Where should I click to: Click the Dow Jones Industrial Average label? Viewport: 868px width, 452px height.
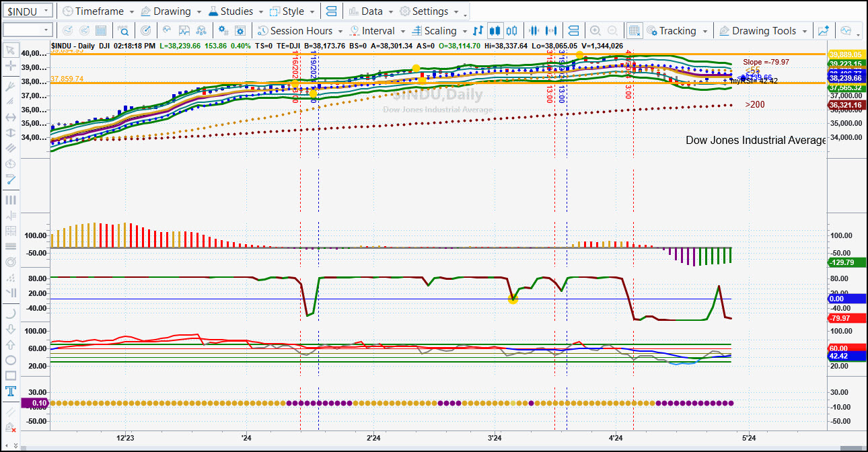coord(756,140)
